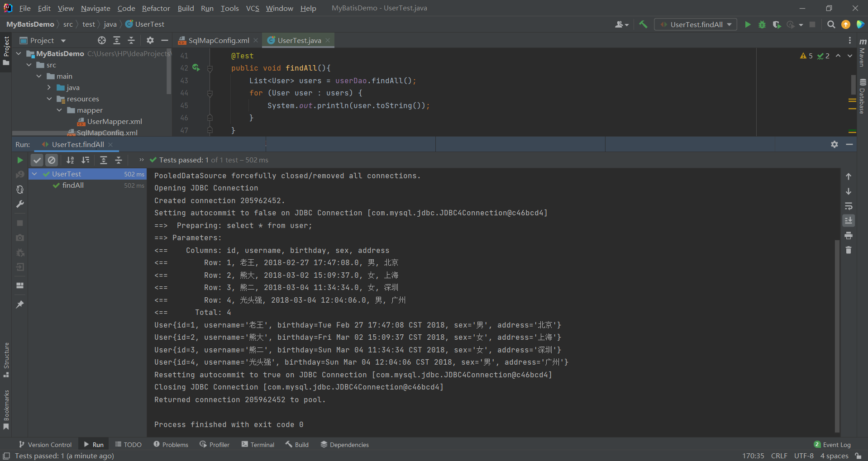Expand all test results
Image resolution: width=868 pixels, height=461 pixels.
[104, 160]
